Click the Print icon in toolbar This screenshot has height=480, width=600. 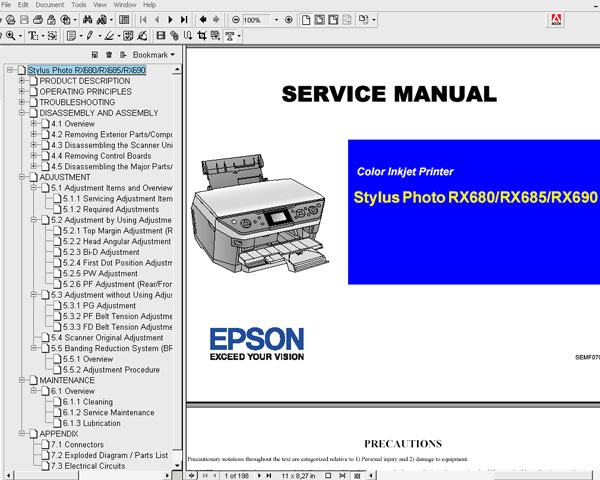38,20
